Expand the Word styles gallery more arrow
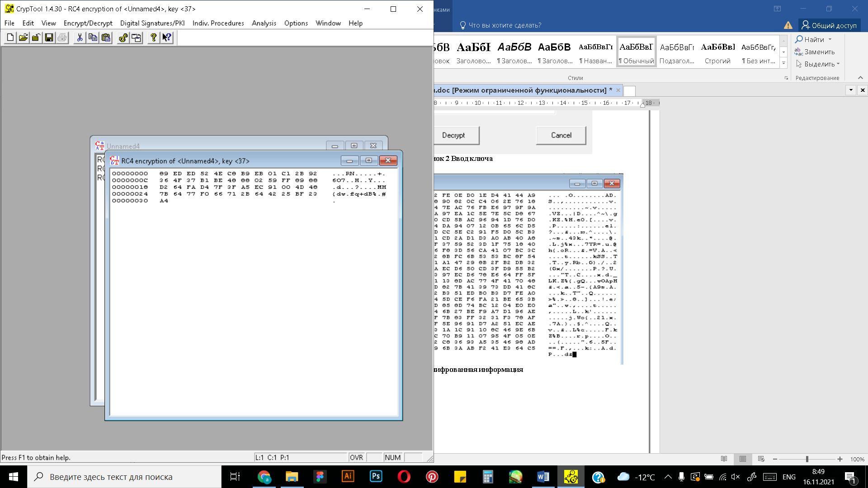The width and height of the screenshot is (868, 488). (x=783, y=63)
